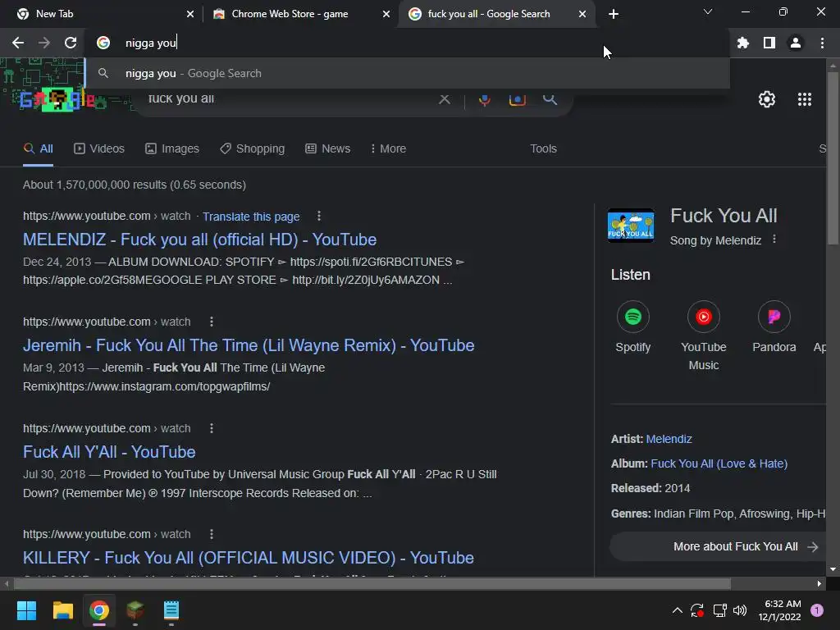Reload the current page
This screenshot has height=630, width=840.
(x=71, y=43)
